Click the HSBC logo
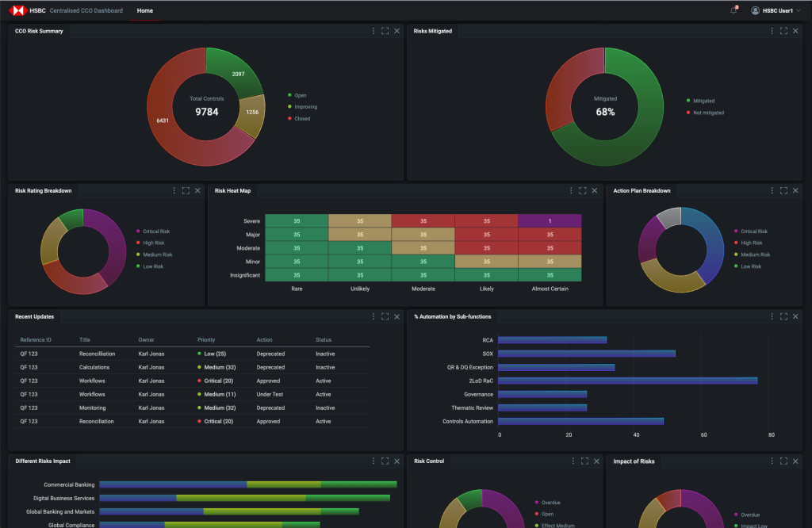 coord(17,10)
